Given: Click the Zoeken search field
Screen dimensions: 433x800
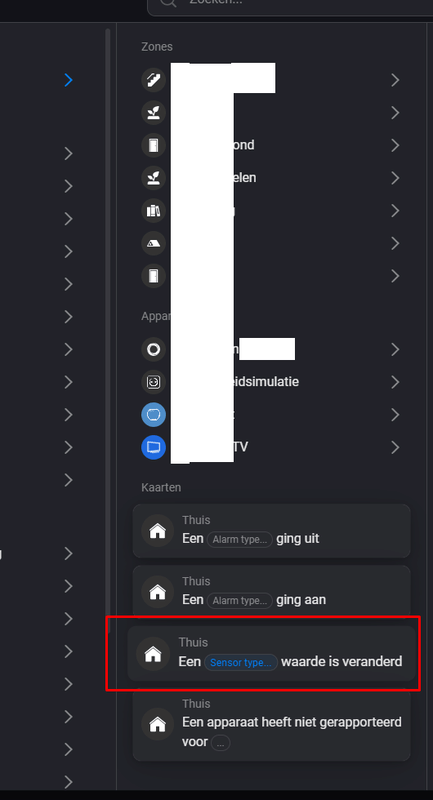Looking at the screenshot, I should click(x=290, y=6).
